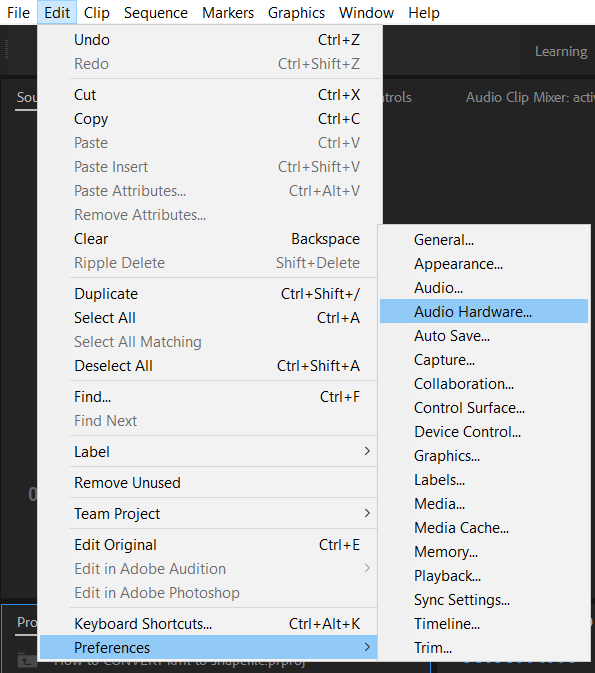Viewport: 595px width, 673px height.
Task: Open General... preferences
Action: (484, 240)
